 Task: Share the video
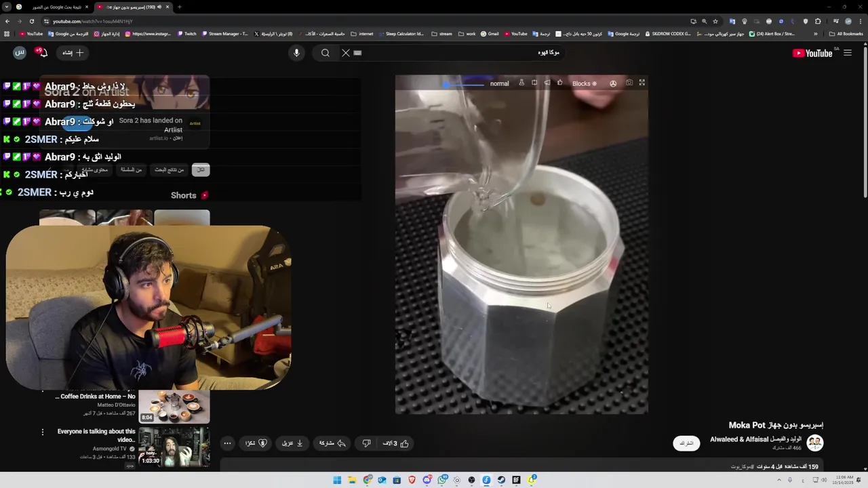click(332, 443)
